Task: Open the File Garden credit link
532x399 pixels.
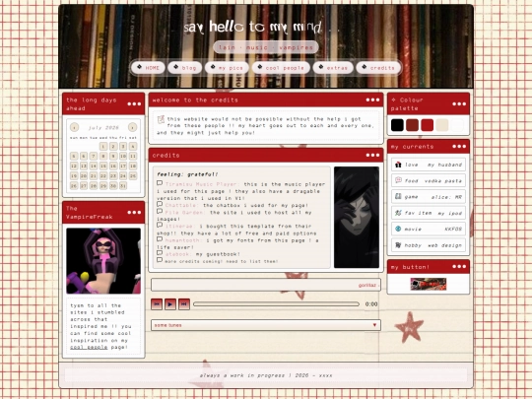Action: click(185, 213)
